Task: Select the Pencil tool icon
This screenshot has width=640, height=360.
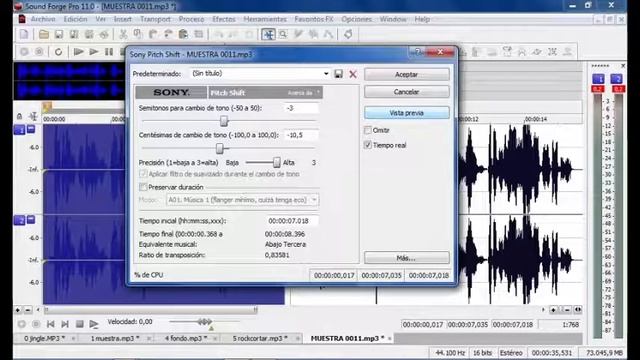Action: pos(298,35)
